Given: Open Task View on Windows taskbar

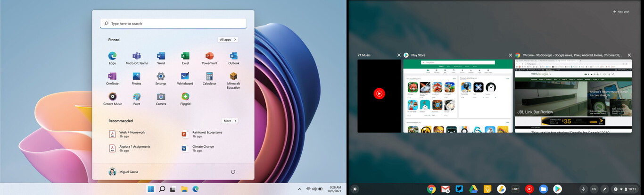Looking at the screenshot, I should (x=173, y=189).
